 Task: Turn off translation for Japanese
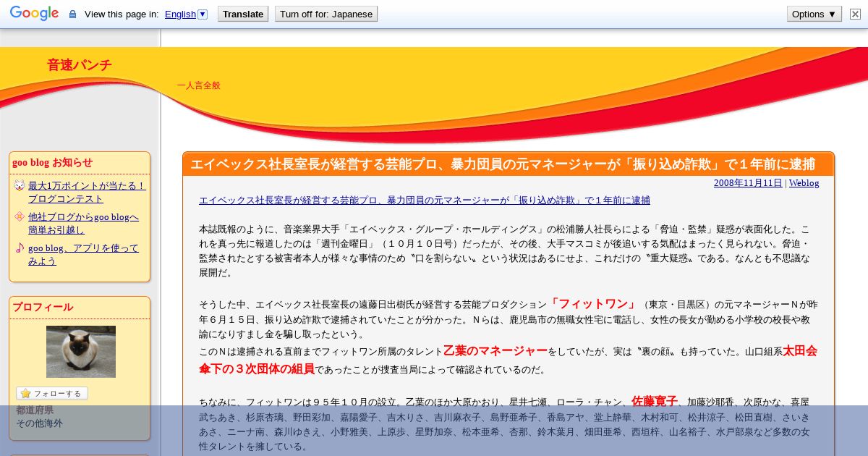(326, 14)
